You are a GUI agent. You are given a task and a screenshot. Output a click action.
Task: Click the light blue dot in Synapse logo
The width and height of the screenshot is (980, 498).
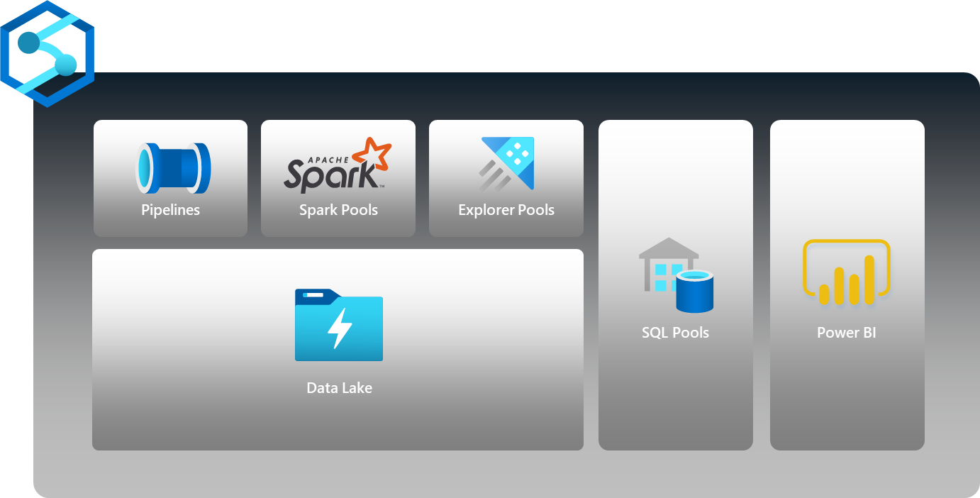(65, 66)
